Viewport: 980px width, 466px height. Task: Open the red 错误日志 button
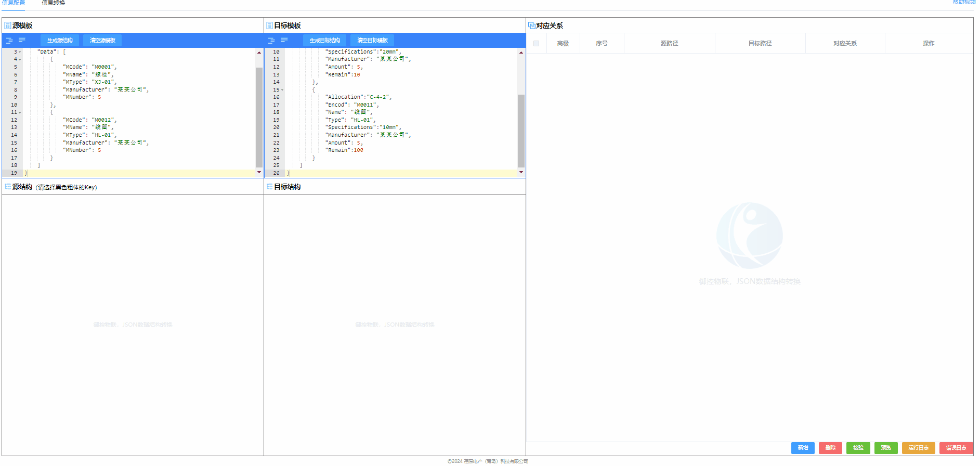pyautogui.click(x=956, y=448)
